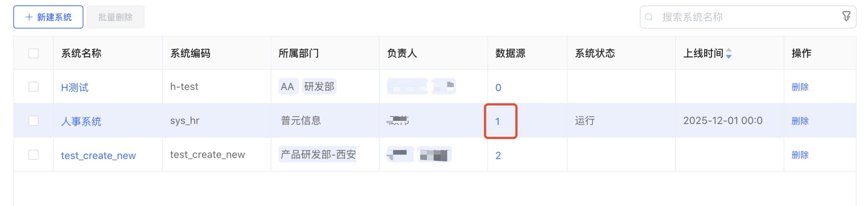Screen dimensions: 868x206
Task: Open the data source count 2 for test_create_new
Action: tap(498, 155)
